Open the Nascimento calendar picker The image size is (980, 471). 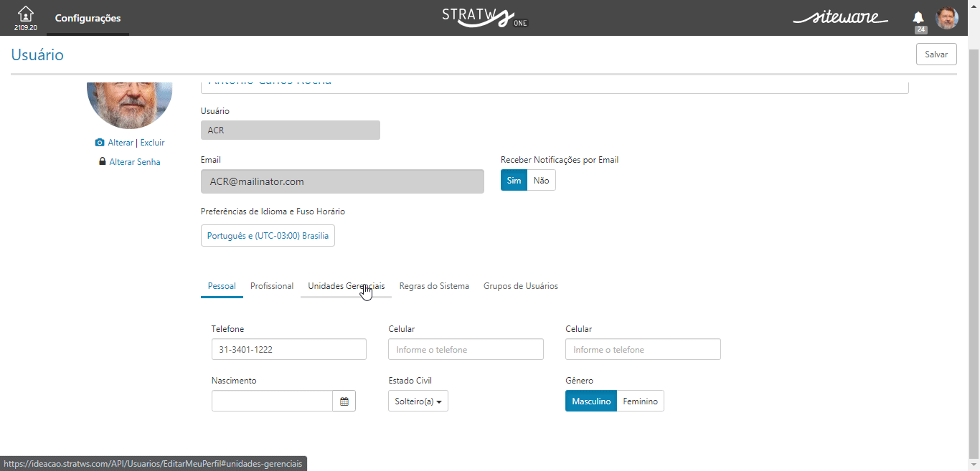344,401
